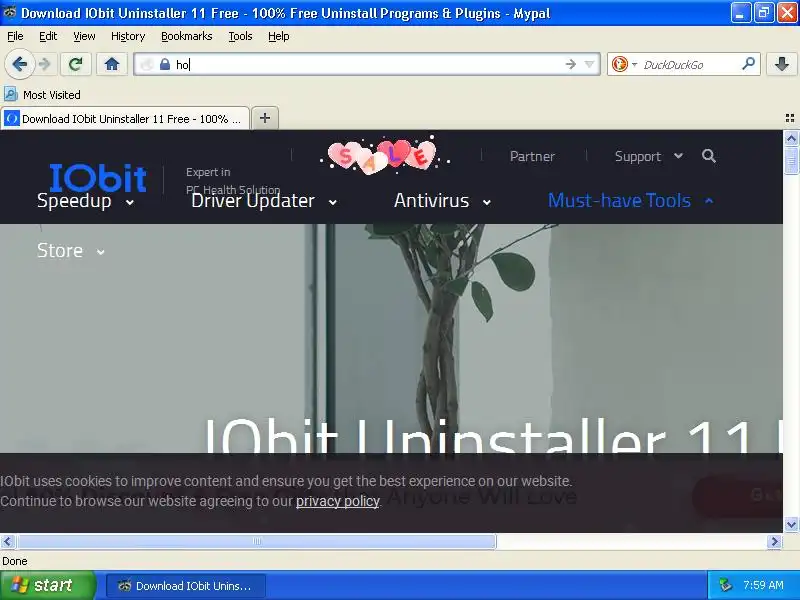Click the Mypal raccoon title bar icon
This screenshot has width=800, height=600.
point(9,13)
